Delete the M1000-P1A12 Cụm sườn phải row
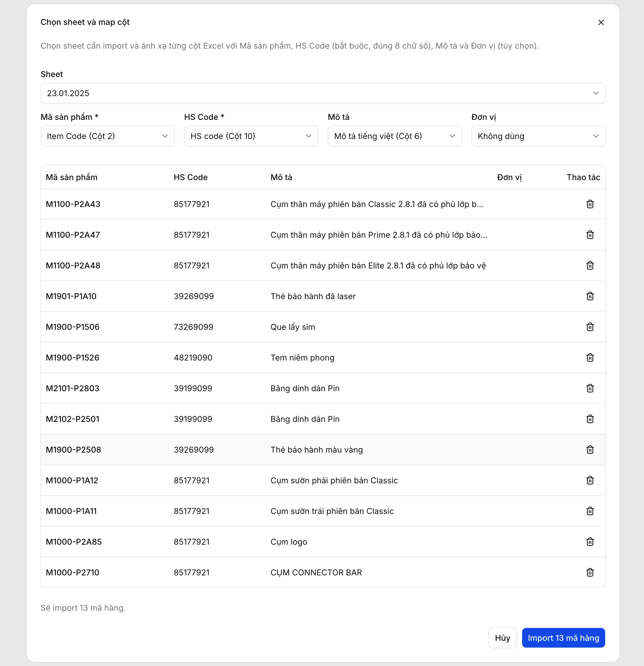Image resolution: width=644 pixels, height=666 pixels. pos(590,480)
